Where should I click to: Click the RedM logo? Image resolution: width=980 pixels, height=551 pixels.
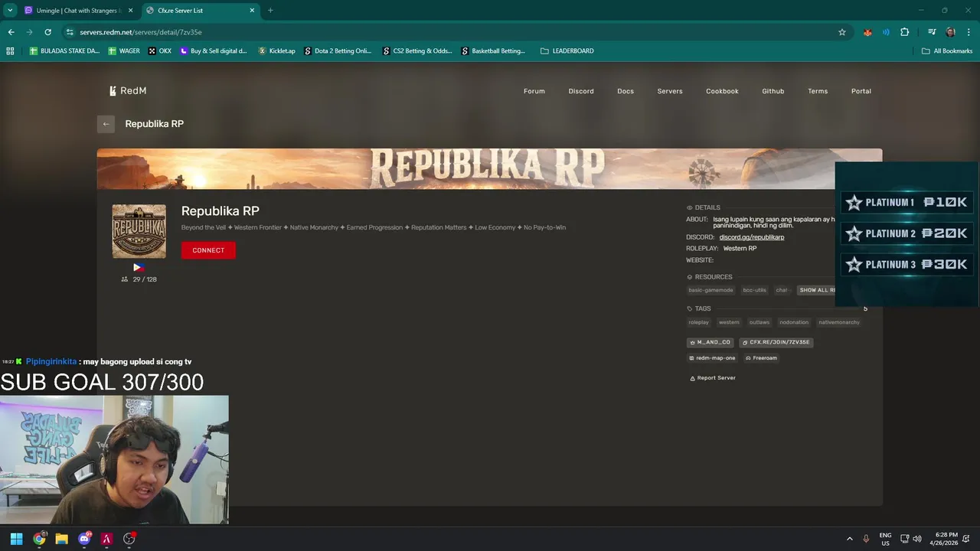click(x=127, y=91)
